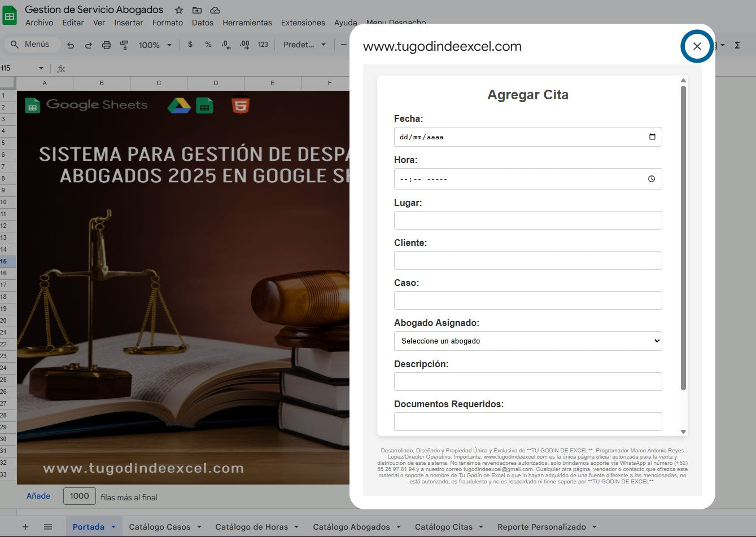The image size is (756, 537).
Task: Add a new sheet with the plus icon
Action: (x=25, y=527)
